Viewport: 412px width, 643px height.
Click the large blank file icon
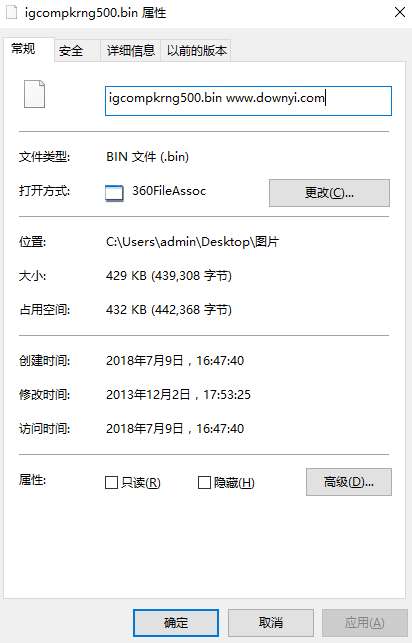(34, 94)
